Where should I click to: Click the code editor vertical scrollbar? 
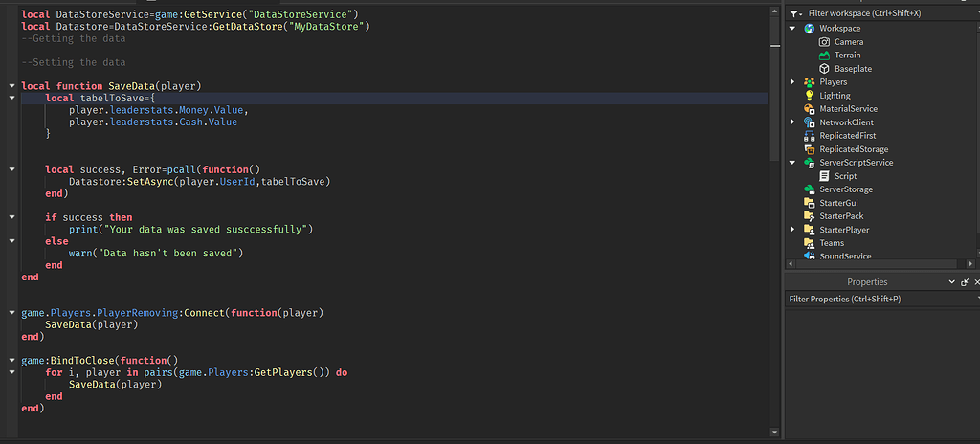[x=773, y=86]
